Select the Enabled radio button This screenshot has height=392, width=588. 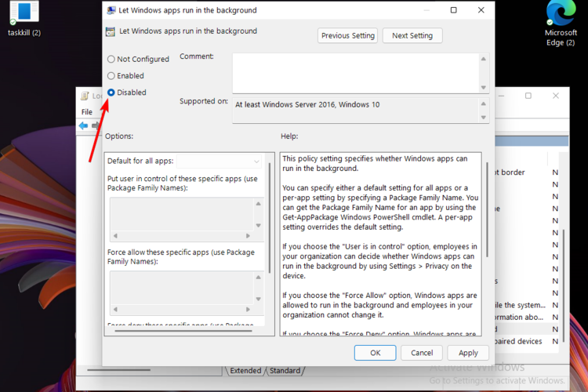[x=111, y=76]
